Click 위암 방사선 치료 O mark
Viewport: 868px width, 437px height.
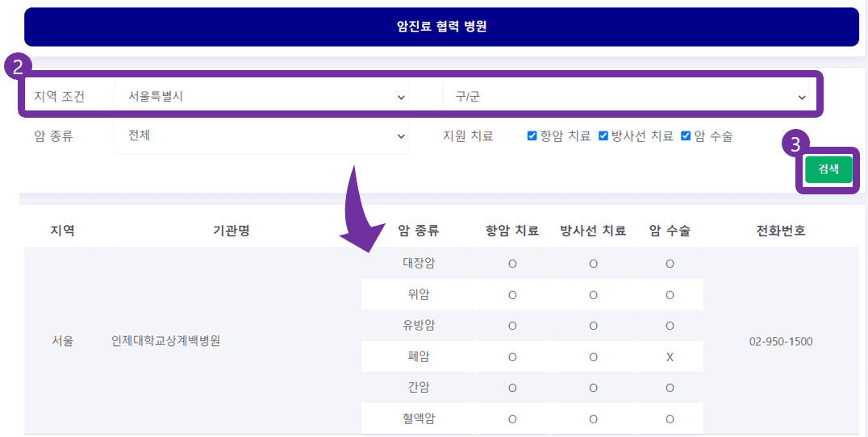593,295
